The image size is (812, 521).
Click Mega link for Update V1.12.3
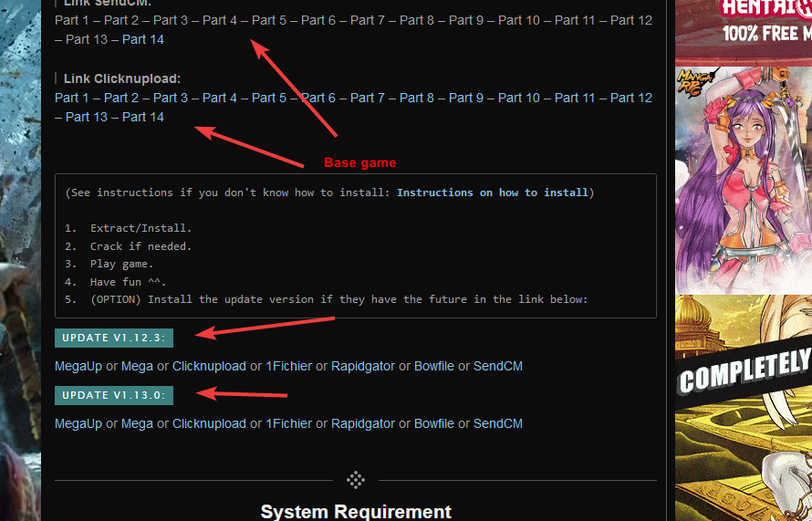pos(137,366)
